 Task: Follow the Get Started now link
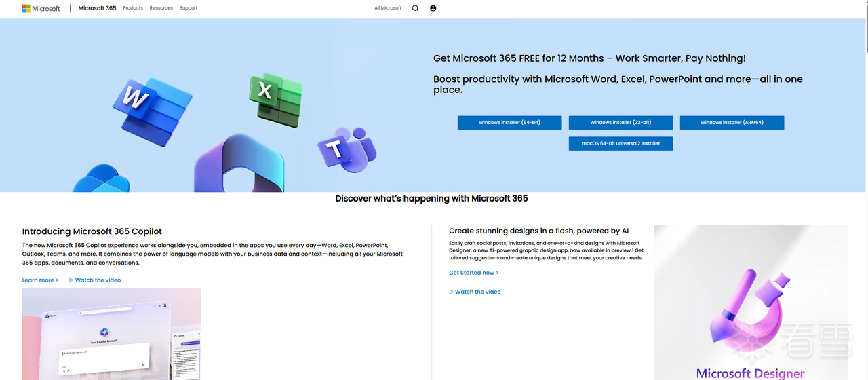click(473, 273)
